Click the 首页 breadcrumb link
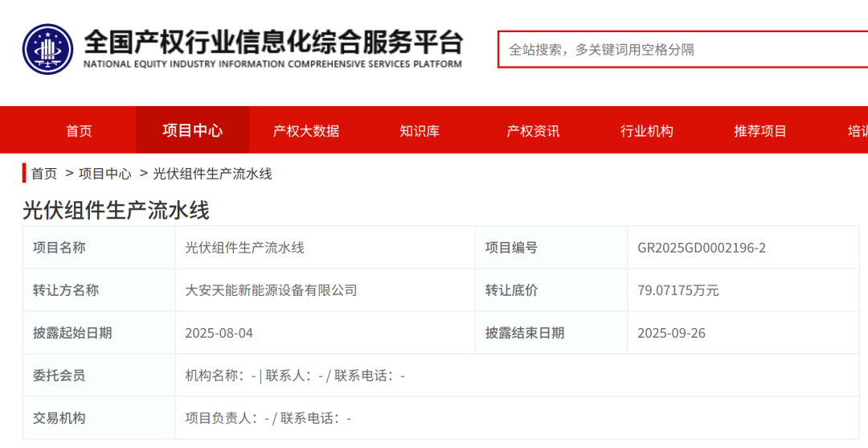868x448 pixels. 44,174
